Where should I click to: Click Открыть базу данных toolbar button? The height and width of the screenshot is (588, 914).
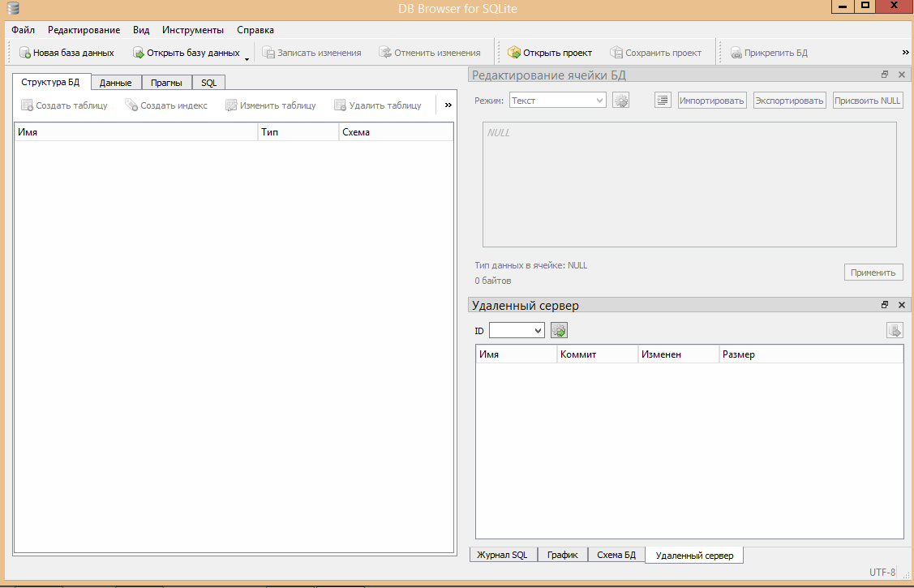point(187,53)
